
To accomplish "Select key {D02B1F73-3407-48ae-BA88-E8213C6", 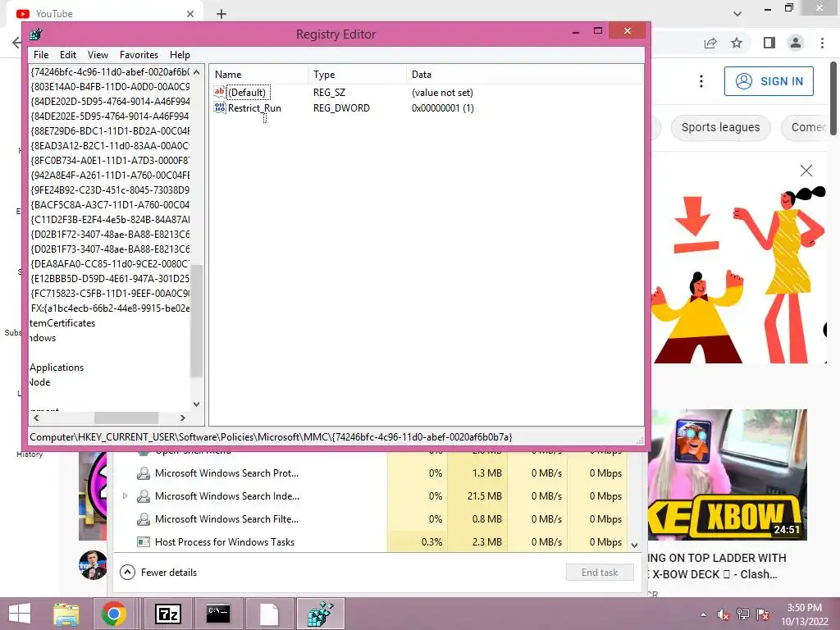I will [x=110, y=249].
